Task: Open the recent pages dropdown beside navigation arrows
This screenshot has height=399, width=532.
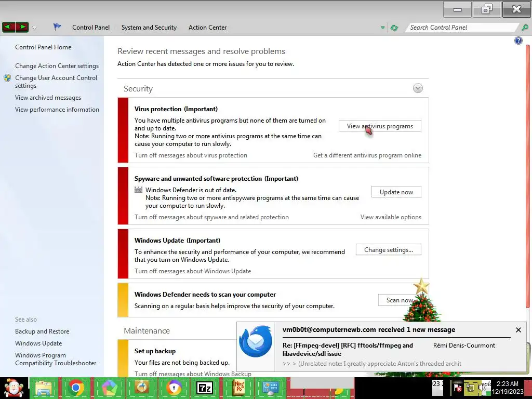Action: click(34, 28)
